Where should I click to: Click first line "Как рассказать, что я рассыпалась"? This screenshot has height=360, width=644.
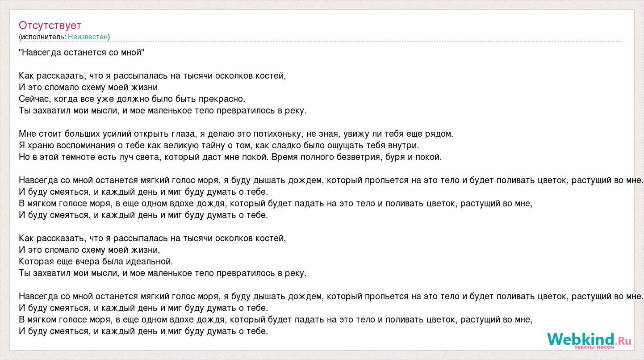152,75
